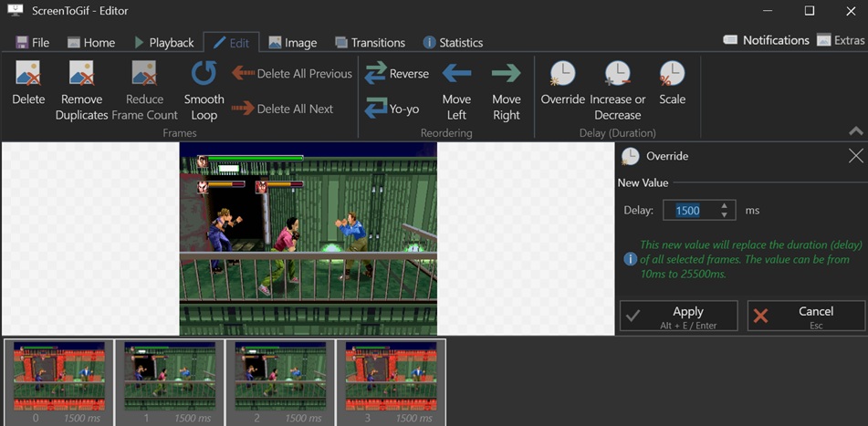Open the File tab
Image resolution: width=868 pixels, height=426 pixels.
tap(33, 43)
